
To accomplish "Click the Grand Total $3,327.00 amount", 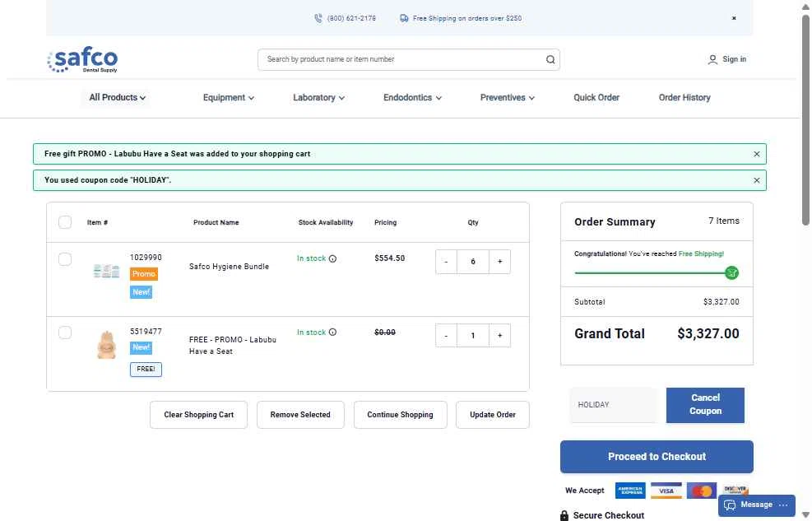I will [x=708, y=334].
